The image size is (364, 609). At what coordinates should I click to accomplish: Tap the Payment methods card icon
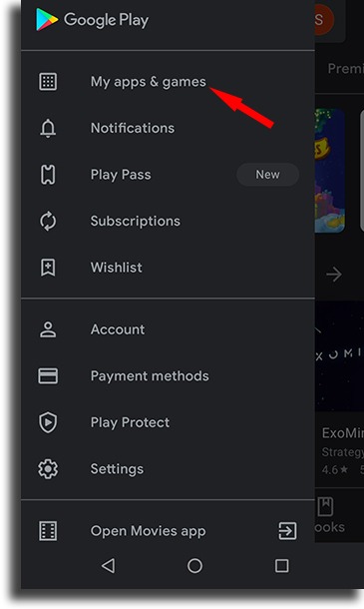[x=48, y=376]
